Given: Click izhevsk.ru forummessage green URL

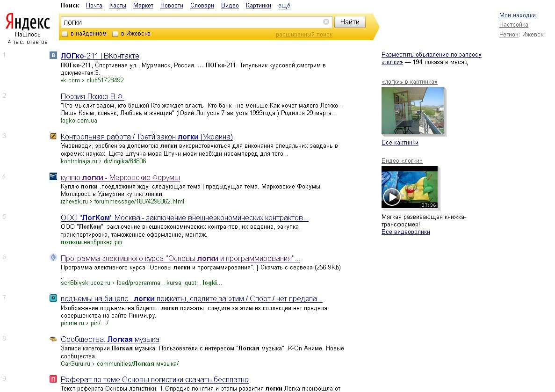Looking at the screenshot, I should pos(123,202).
